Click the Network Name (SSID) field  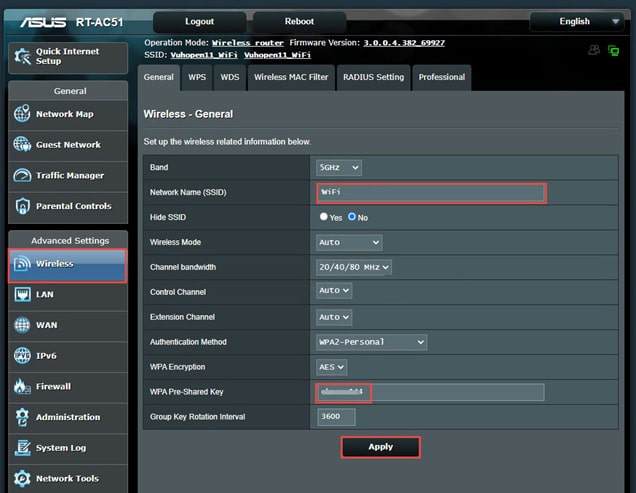(430, 192)
